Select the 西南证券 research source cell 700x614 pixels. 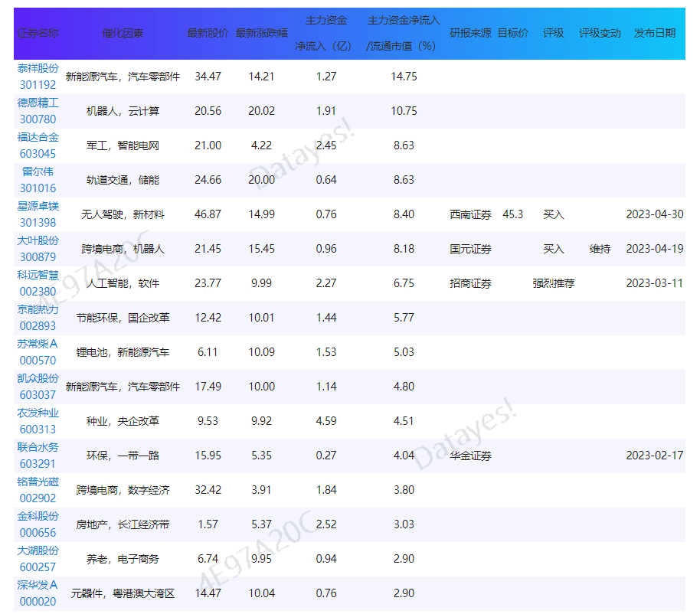click(x=470, y=214)
